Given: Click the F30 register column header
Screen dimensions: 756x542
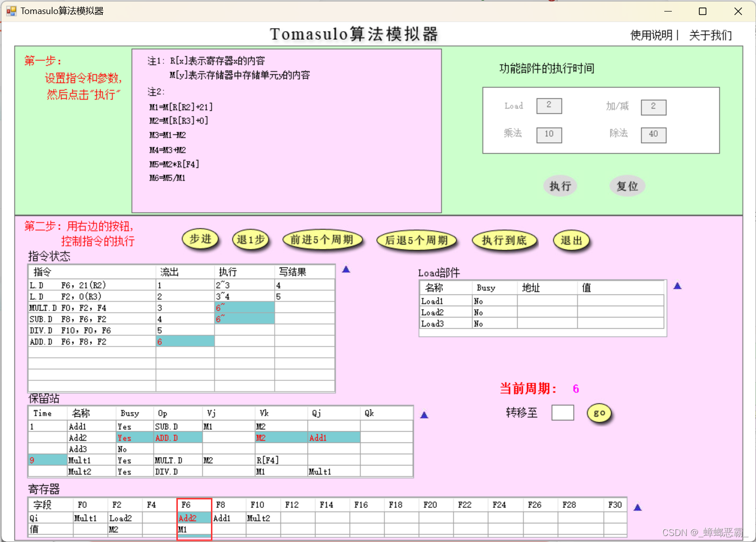Looking at the screenshot, I should pyautogui.click(x=615, y=505).
